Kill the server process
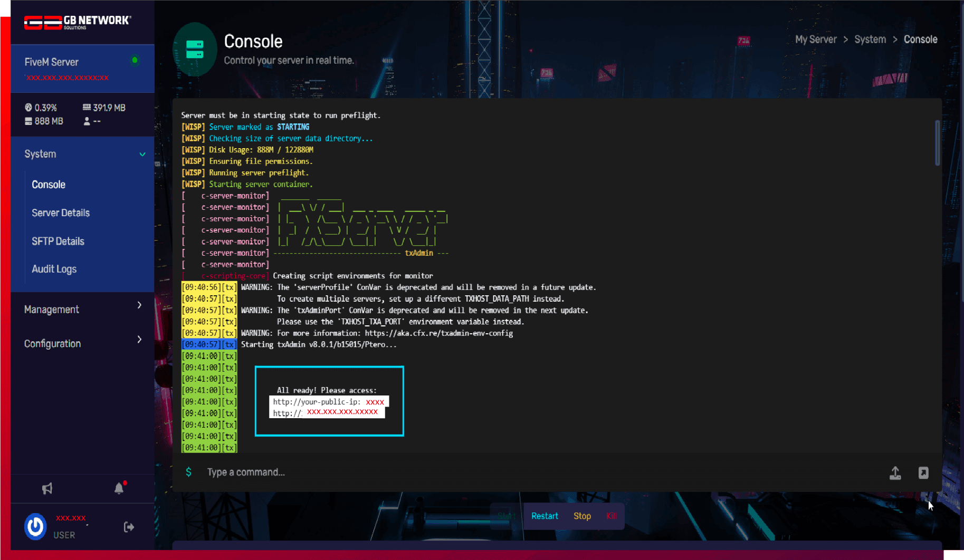The width and height of the screenshot is (964, 560). pyautogui.click(x=611, y=516)
